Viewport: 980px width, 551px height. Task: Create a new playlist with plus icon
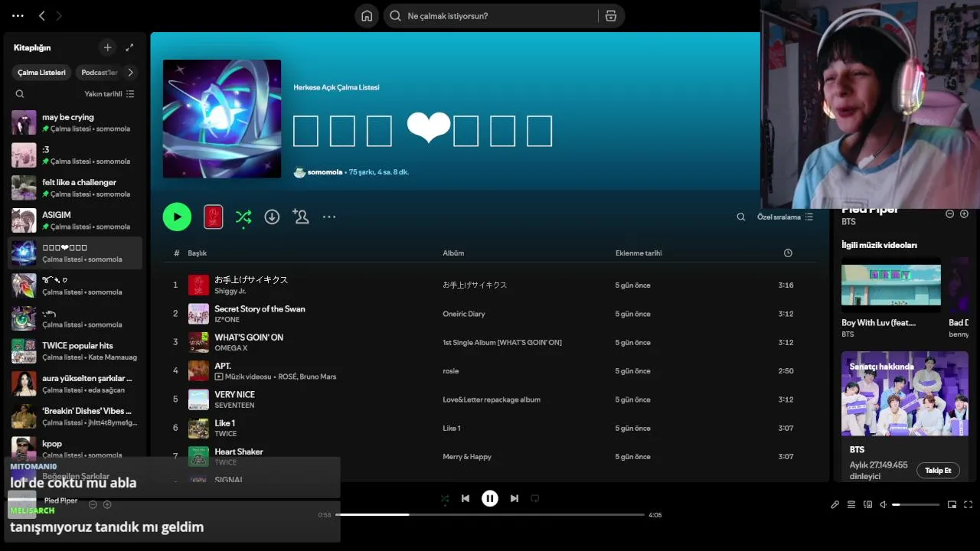click(107, 47)
